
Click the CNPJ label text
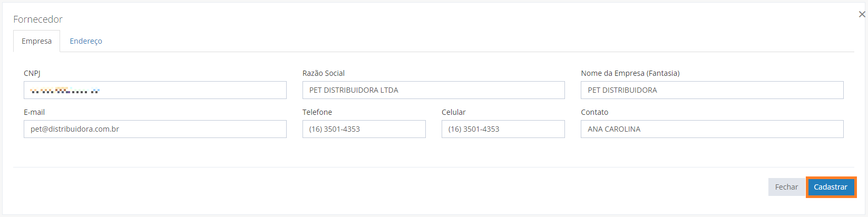32,73
